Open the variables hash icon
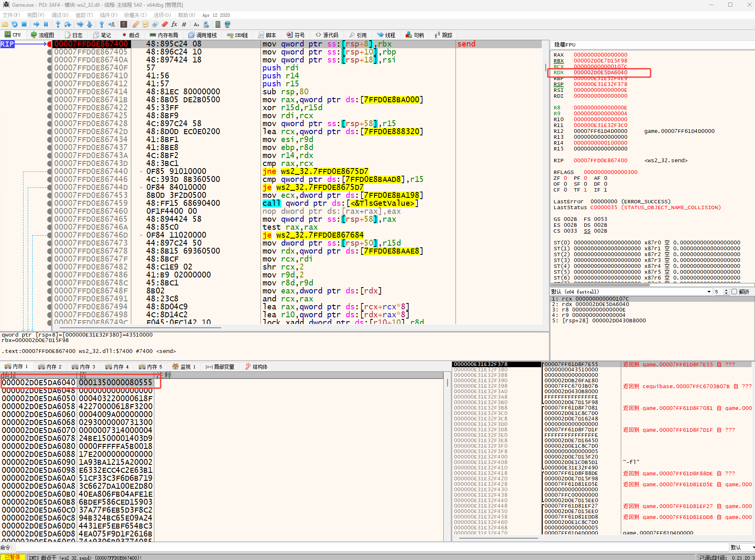 click(184, 24)
